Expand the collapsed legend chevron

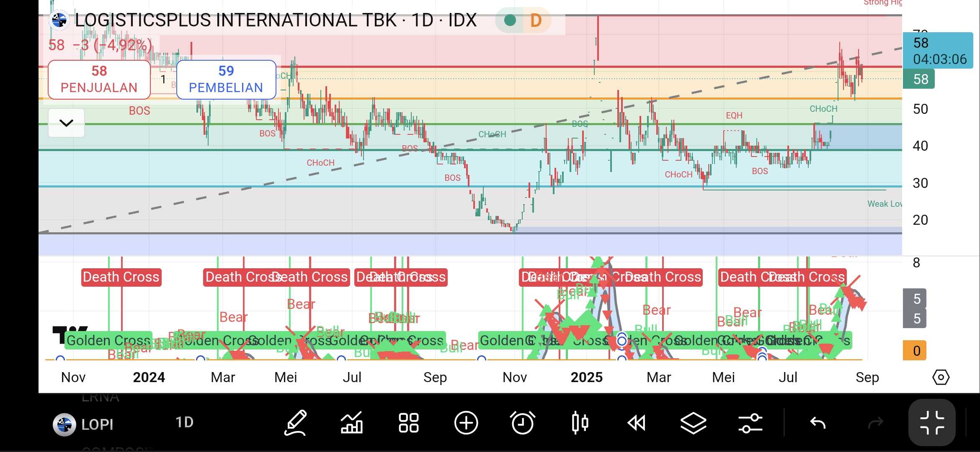click(x=66, y=123)
